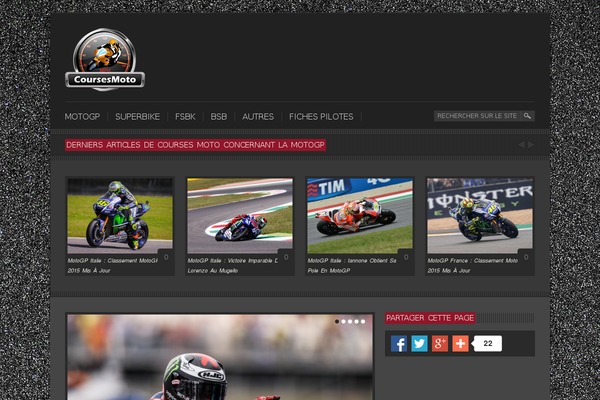The image size is (600, 400).
Task: Click comment count on Lorenzo Mugello card
Action: [x=286, y=257]
